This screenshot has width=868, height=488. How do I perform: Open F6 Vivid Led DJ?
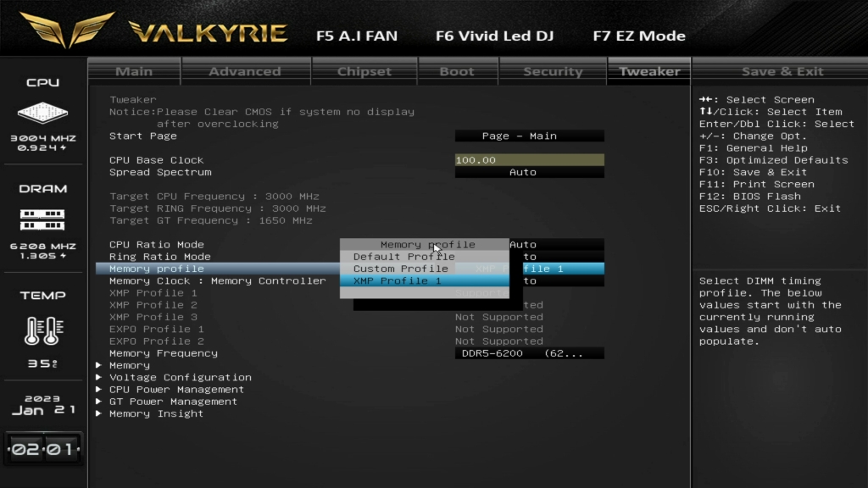494,36
